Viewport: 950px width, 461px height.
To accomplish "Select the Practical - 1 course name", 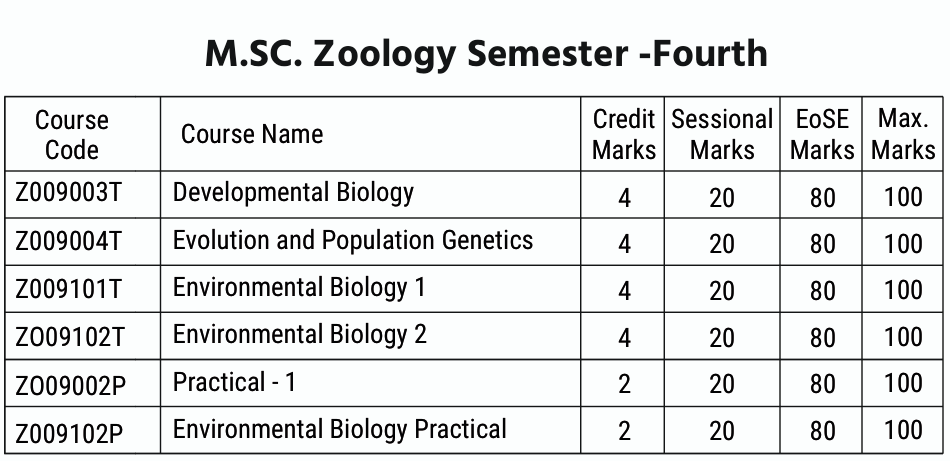I will 234,383.
